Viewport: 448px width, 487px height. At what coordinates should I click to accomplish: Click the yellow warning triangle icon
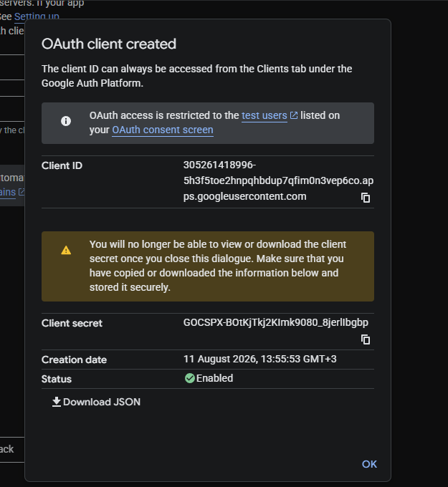(66, 250)
